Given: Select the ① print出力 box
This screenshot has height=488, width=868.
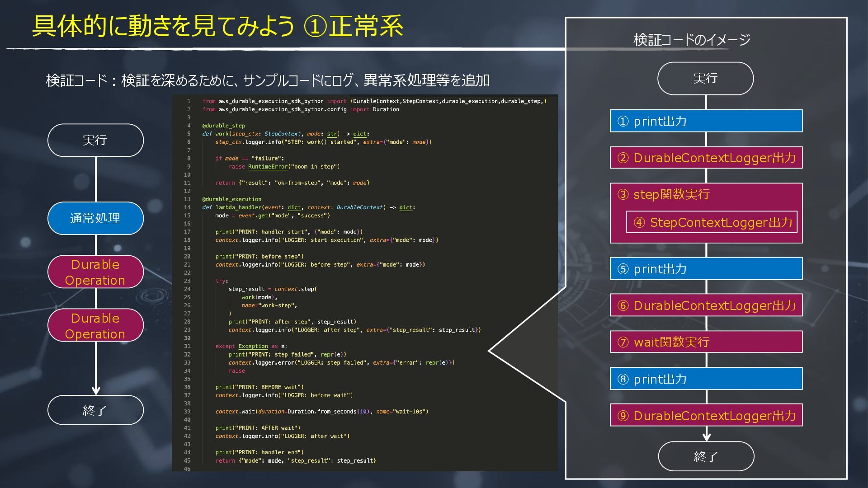Looking at the screenshot, I should 706,121.
